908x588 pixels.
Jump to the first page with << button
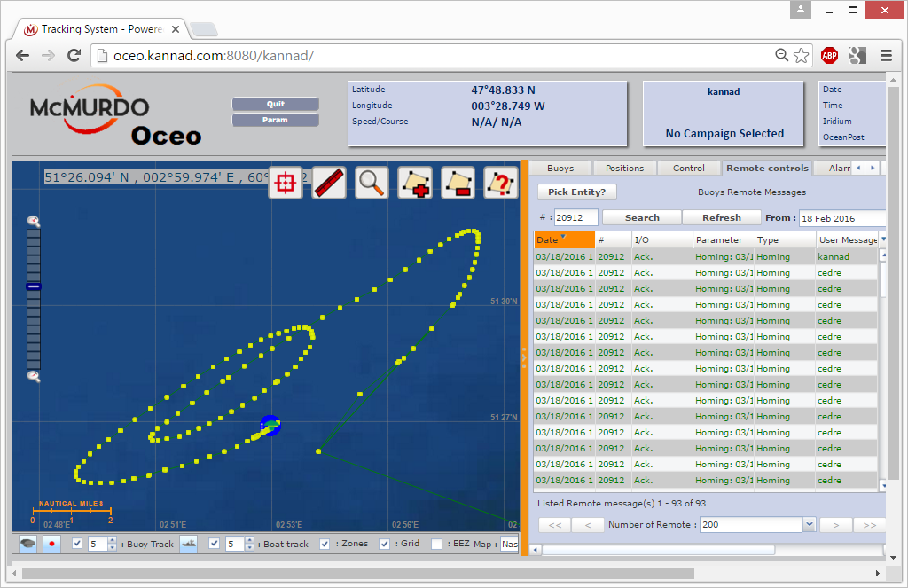click(555, 525)
